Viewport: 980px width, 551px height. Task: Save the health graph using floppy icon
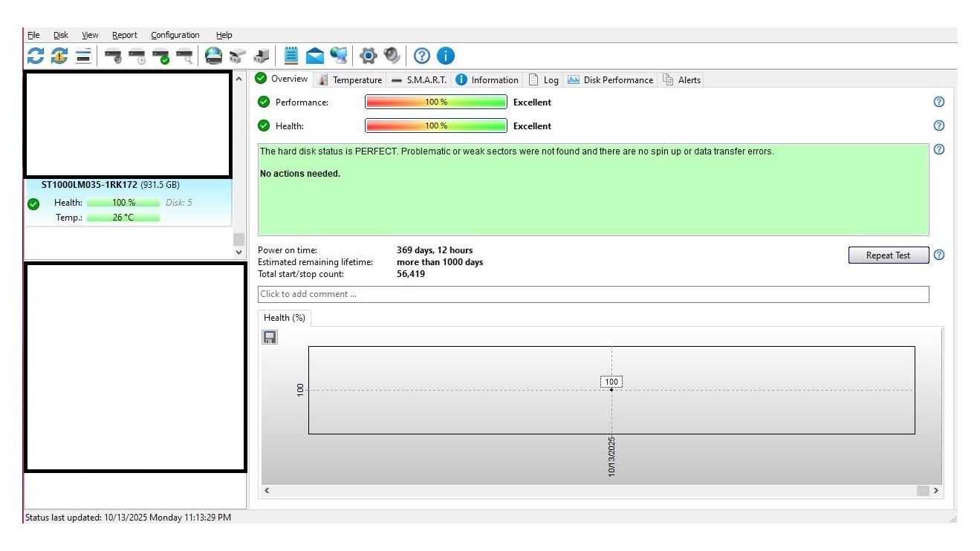[270, 337]
